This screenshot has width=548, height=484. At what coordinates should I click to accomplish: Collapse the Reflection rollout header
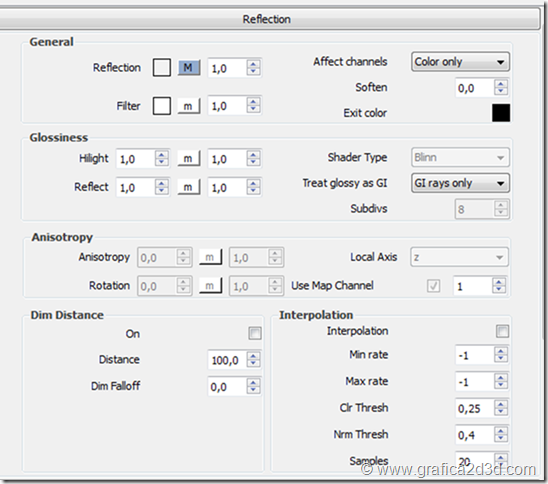coord(267,19)
